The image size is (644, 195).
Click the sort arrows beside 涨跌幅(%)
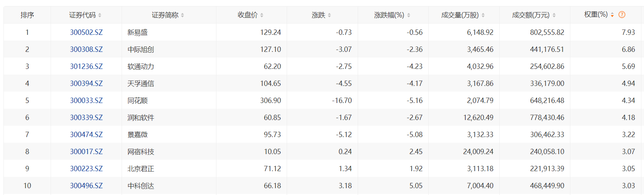pyautogui.click(x=409, y=15)
